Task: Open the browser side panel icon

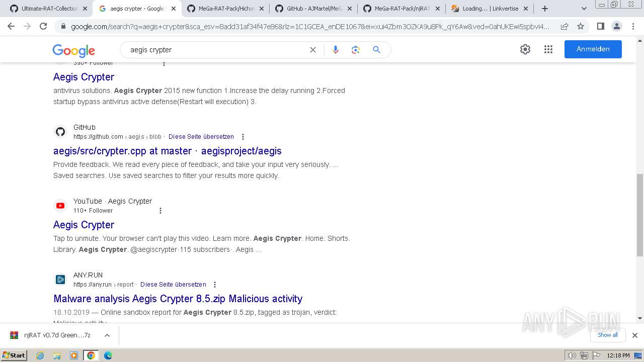Action: [x=600, y=26]
